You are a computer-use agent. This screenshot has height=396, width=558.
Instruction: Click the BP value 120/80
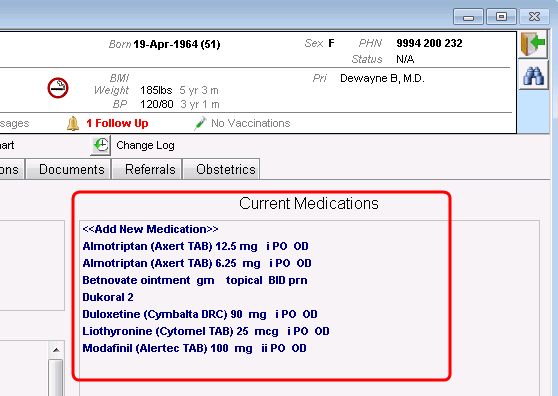pos(157,104)
